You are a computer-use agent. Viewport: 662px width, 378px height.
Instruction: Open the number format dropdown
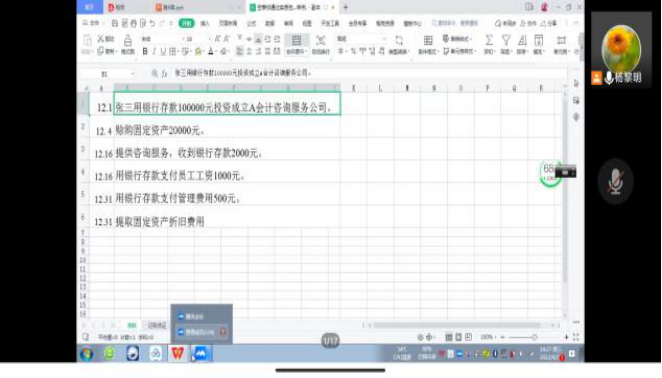pos(384,39)
